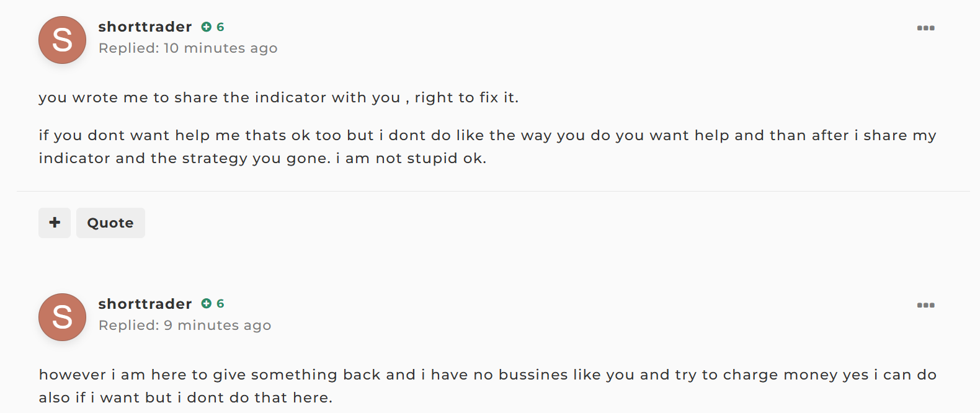Click the line starting 'however i am here'

[488, 375]
